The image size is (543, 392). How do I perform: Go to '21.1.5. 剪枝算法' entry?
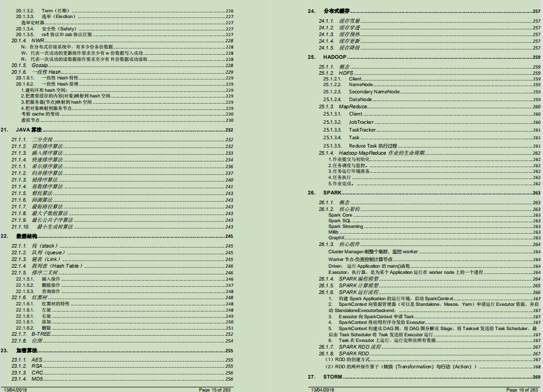pos(122,193)
